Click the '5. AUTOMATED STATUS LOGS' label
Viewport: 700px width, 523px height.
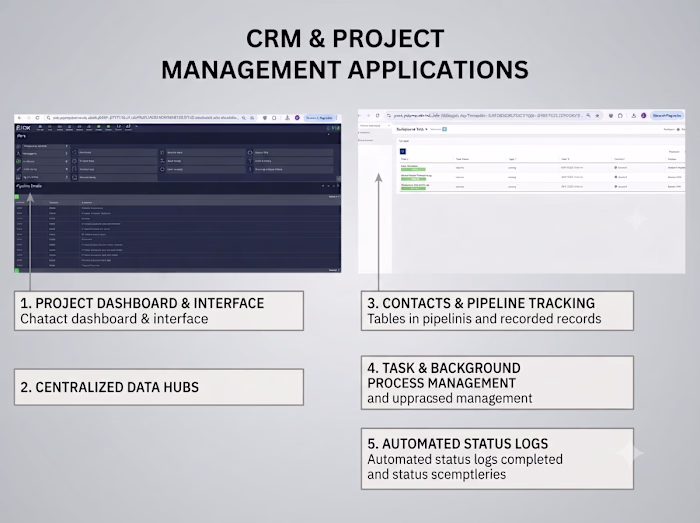(458, 444)
